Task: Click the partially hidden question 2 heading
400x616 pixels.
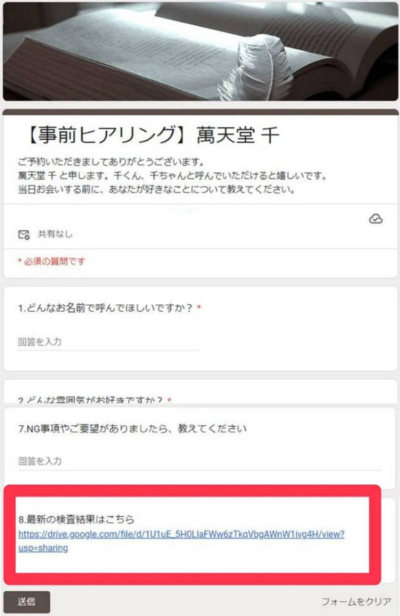Action: pos(90,400)
